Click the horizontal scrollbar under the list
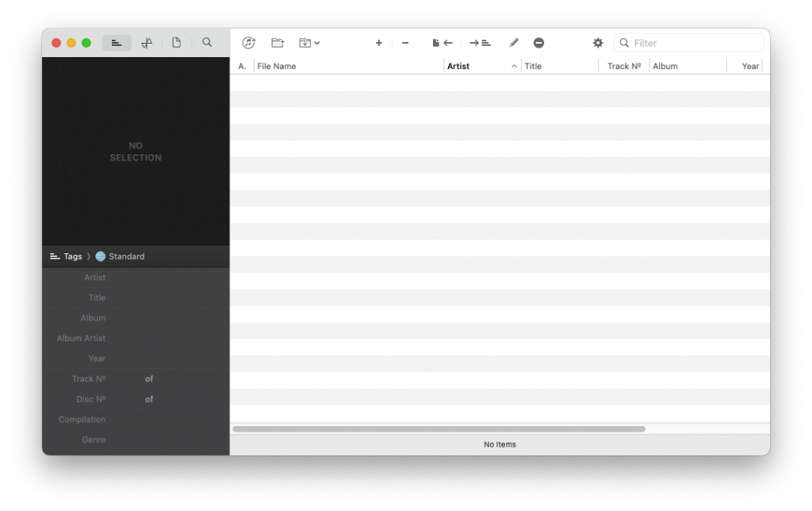812x511 pixels. (x=439, y=429)
